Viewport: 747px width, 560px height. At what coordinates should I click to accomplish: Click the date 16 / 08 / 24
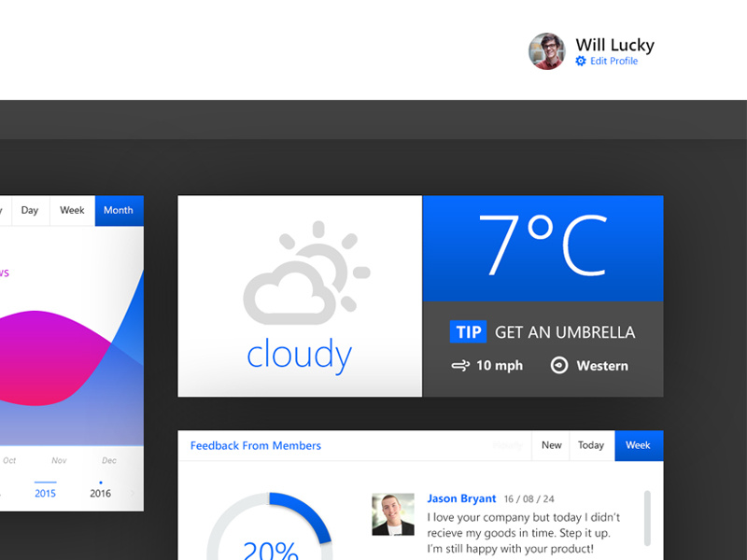529,499
